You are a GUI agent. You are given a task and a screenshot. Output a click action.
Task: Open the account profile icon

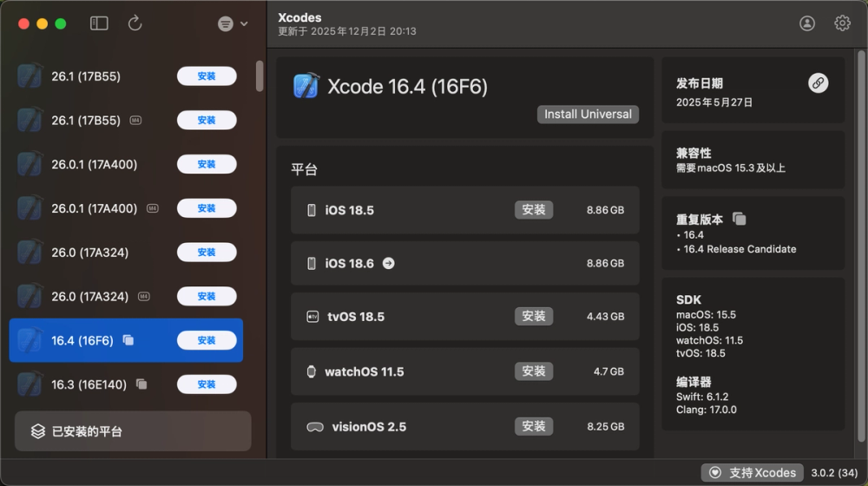[807, 23]
